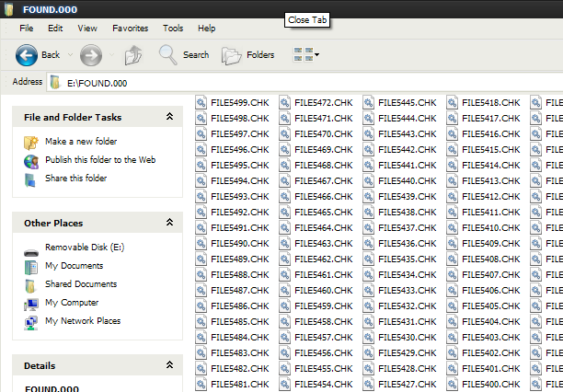Image resolution: width=563 pixels, height=392 pixels.
Task: Open the Edit menu
Action: (x=55, y=28)
